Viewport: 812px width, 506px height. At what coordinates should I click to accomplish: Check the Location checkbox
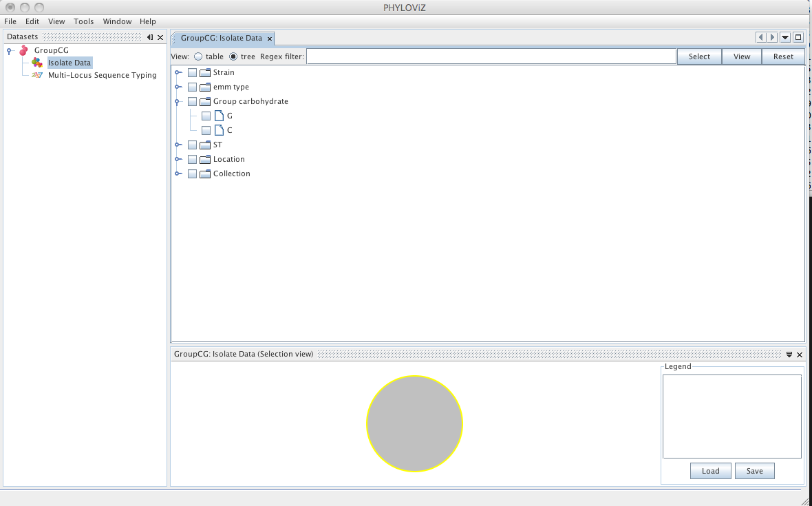coord(192,160)
